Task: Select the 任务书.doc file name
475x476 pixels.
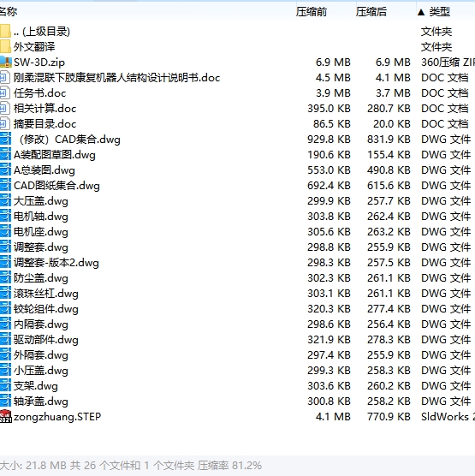Action: 39,93
